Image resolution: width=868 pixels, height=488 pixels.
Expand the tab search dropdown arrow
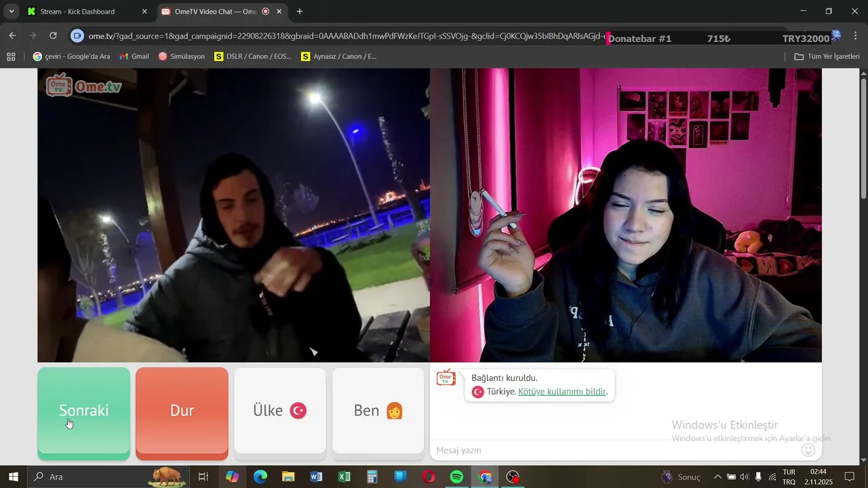pyautogui.click(x=11, y=12)
